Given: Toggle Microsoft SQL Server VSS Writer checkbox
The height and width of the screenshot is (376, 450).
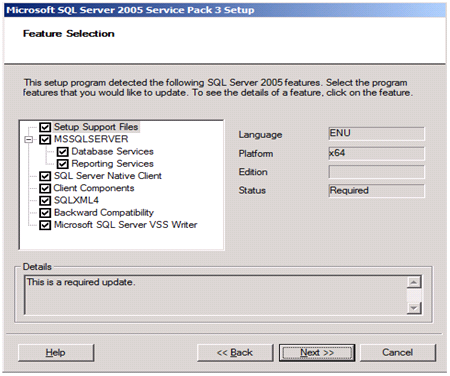Looking at the screenshot, I should point(45,225).
